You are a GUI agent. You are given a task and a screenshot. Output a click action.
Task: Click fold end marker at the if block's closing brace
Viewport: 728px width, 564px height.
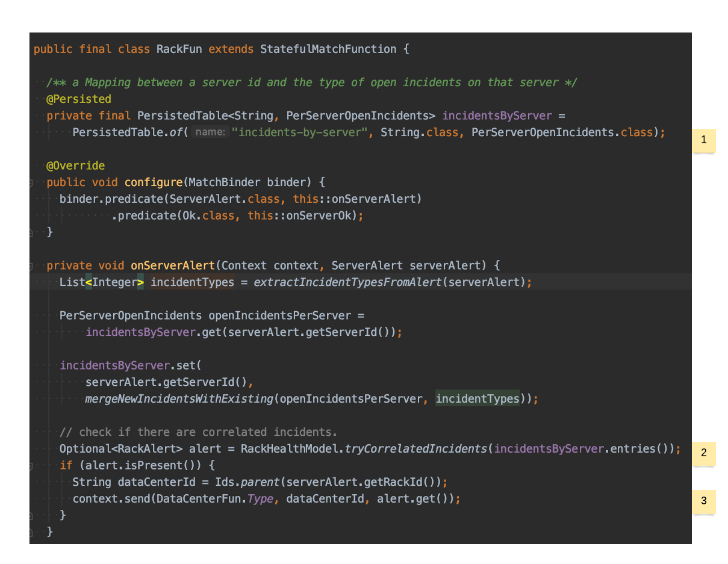pyautogui.click(x=31, y=515)
